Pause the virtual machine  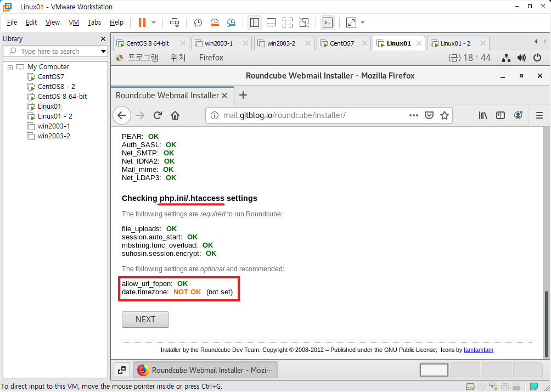coord(142,23)
